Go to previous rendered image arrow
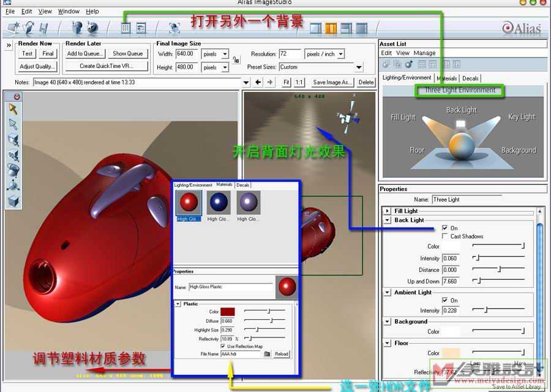Image resolution: width=551 pixels, height=392 pixels. [x=258, y=82]
